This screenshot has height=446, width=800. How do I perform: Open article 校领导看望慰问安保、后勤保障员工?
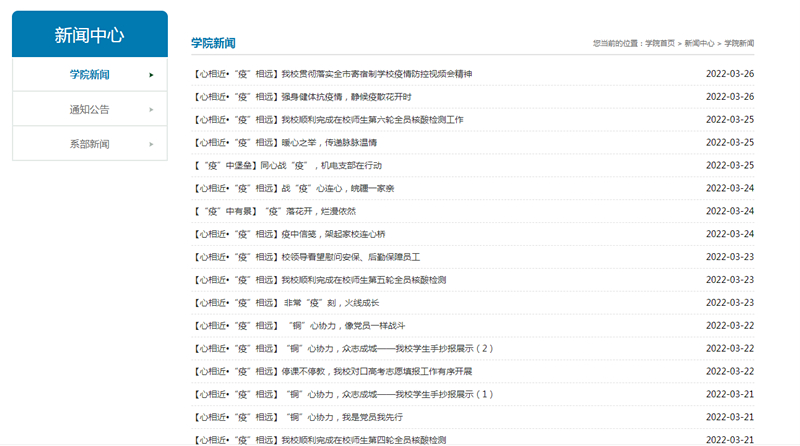point(306,257)
